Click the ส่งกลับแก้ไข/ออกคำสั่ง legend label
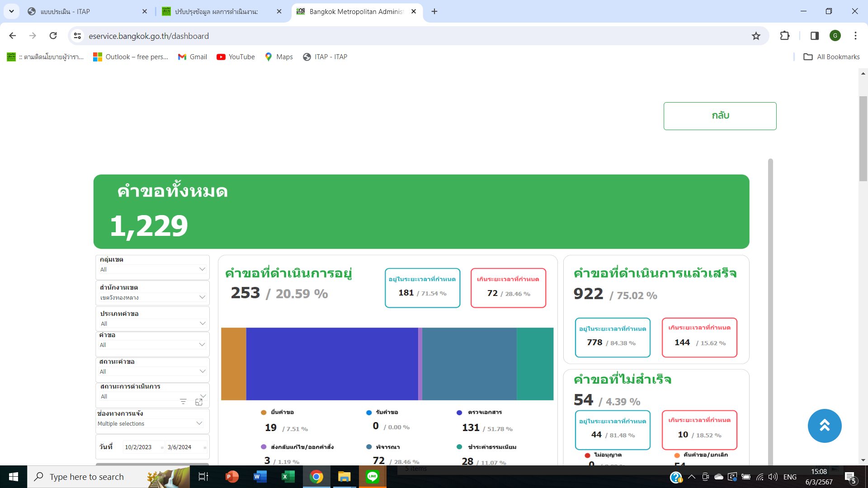 coord(302,447)
